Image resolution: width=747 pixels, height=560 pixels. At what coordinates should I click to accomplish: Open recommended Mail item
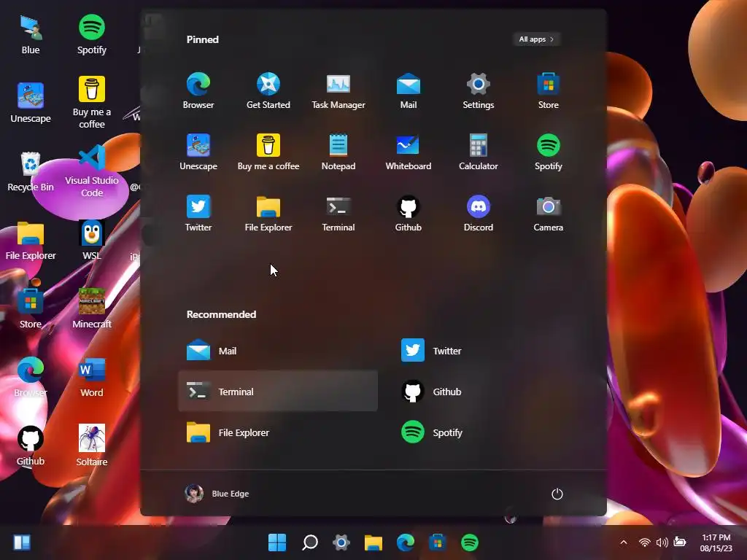click(278, 351)
